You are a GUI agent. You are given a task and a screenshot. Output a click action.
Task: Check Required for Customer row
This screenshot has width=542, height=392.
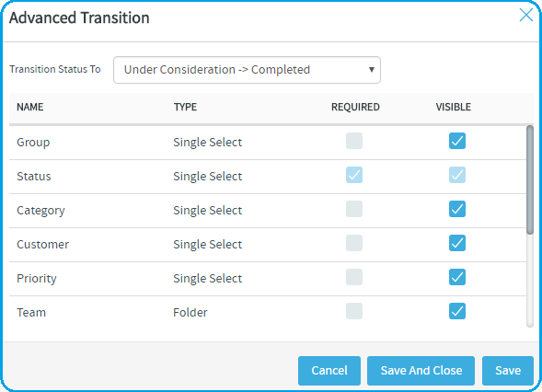coord(354,243)
